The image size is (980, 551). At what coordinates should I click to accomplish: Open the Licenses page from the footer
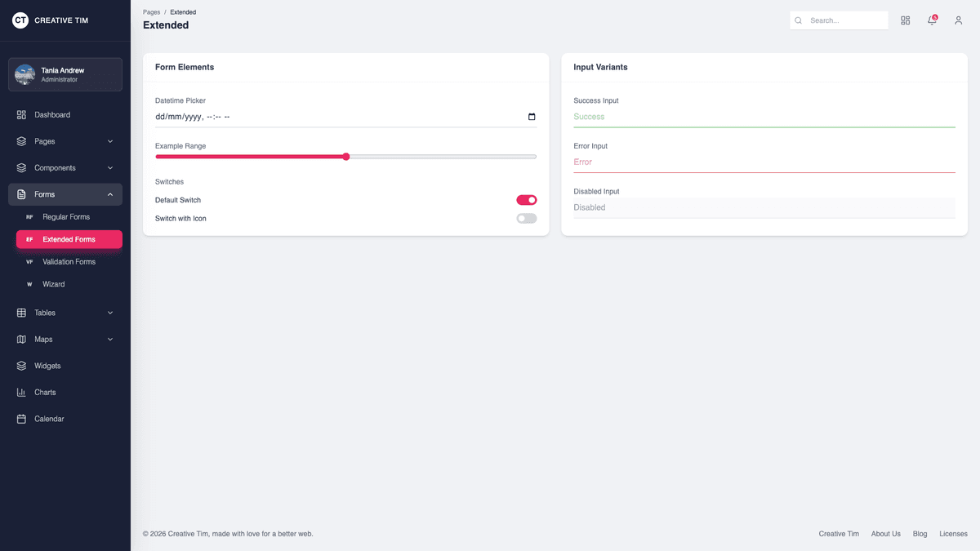[x=953, y=533]
